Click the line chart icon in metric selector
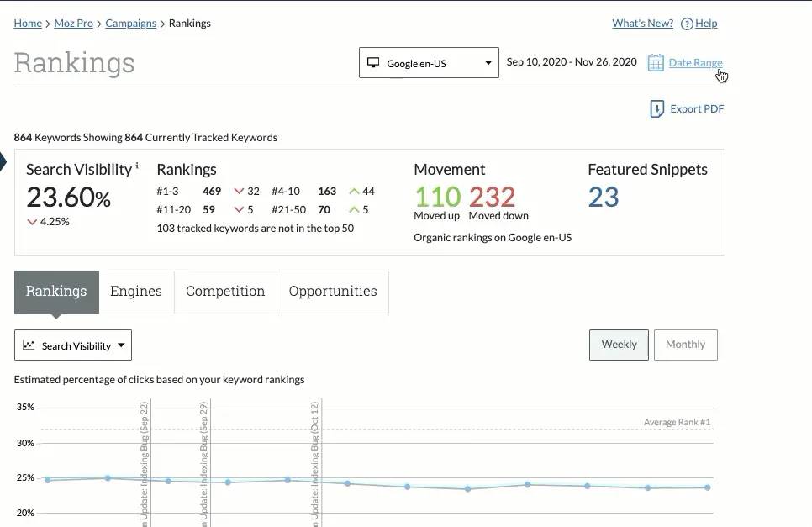812x527 pixels. [x=29, y=345]
